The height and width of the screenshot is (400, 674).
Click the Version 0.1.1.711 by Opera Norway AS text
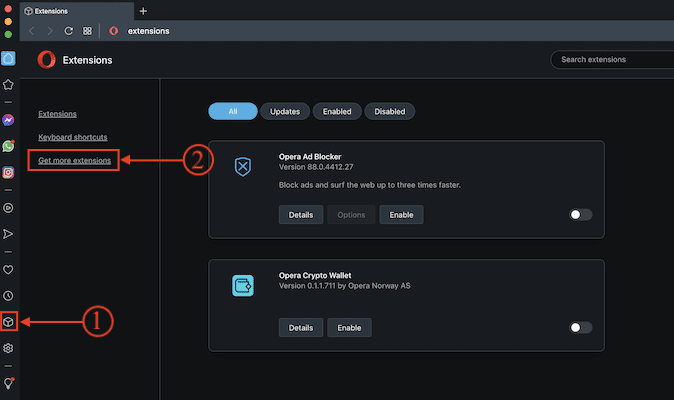tap(345, 286)
